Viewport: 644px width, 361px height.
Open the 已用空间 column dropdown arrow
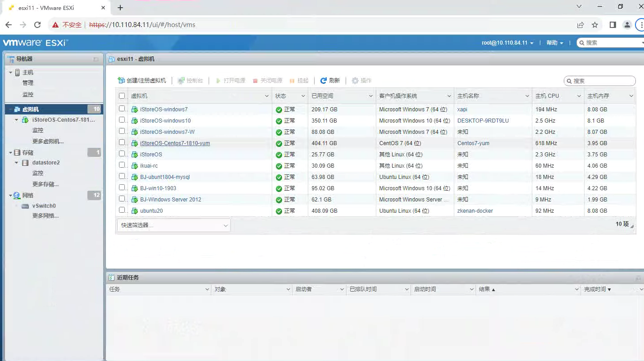[370, 96]
